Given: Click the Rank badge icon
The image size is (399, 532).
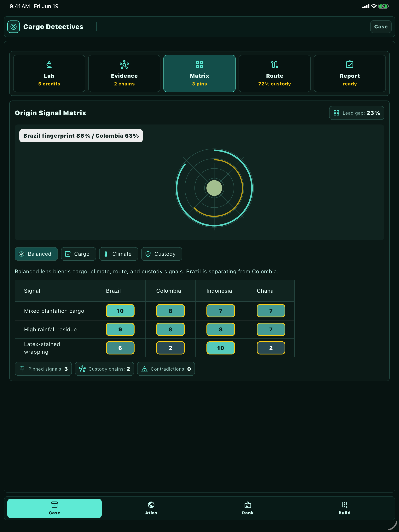Looking at the screenshot, I should 248,505.
